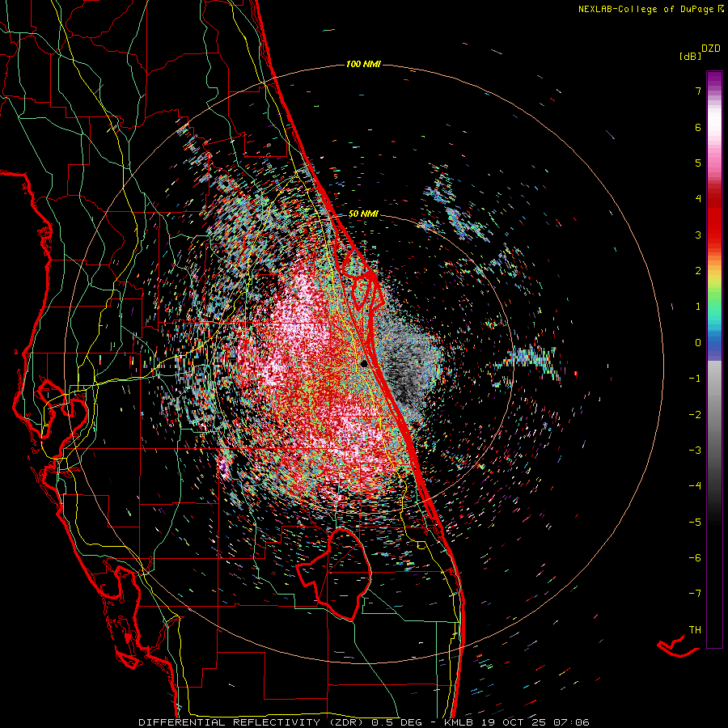The height and width of the screenshot is (728, 728).
Task: Click the -1 value on the color scale
Action: tap(695, 379)
